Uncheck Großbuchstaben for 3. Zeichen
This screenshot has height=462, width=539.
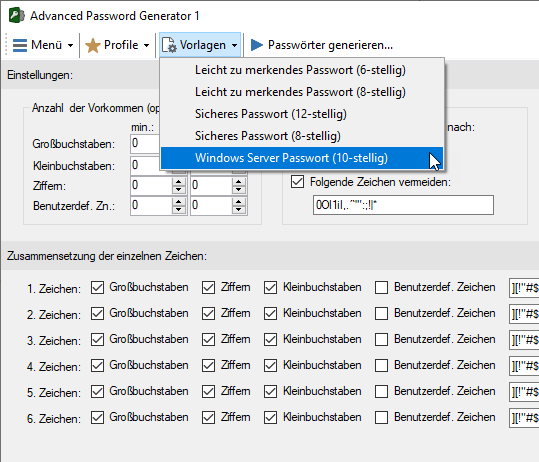click(x=97, y=339)
